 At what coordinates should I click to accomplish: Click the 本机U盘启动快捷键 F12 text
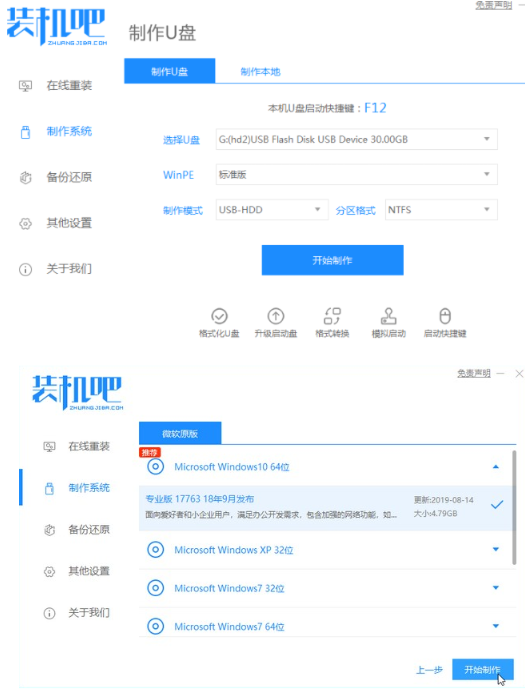point(327,108)
